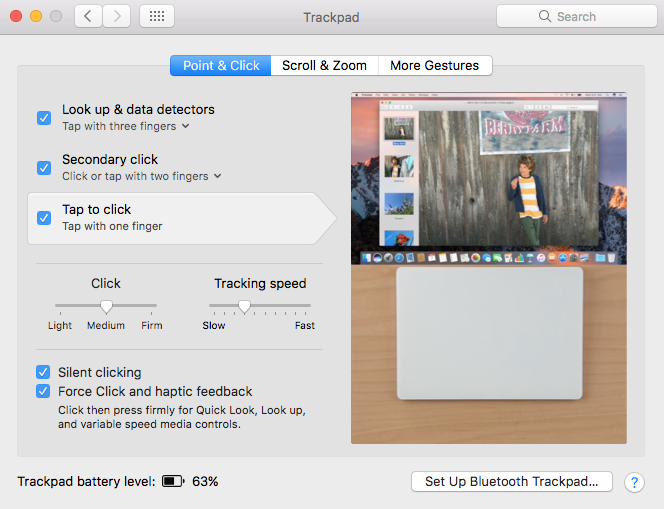Switch to the Scroll & Zoom tab
The image size is (664, 509).
pos(324,65)
